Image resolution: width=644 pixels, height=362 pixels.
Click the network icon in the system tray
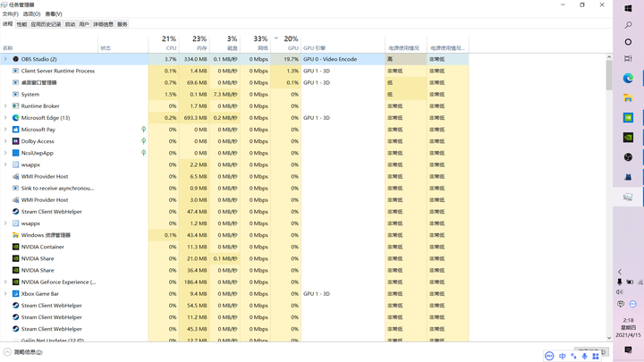pos(640,282)
